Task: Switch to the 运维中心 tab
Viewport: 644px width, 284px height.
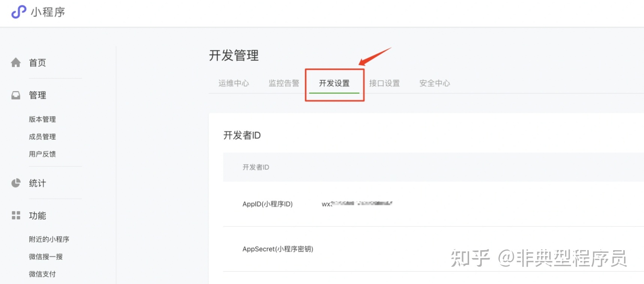Action: [x=234, y=83]
